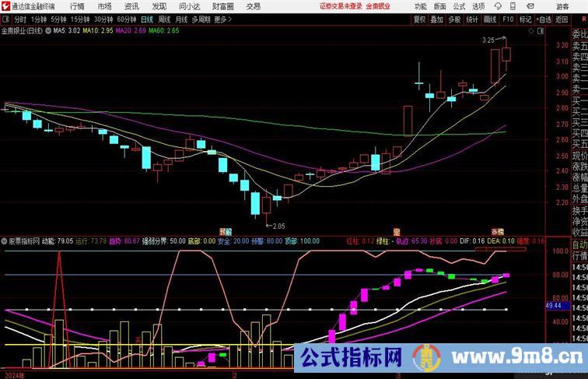Switch to the 5分钟 period tab
This screenshot has width=588, height=379.
pos(58,19)
